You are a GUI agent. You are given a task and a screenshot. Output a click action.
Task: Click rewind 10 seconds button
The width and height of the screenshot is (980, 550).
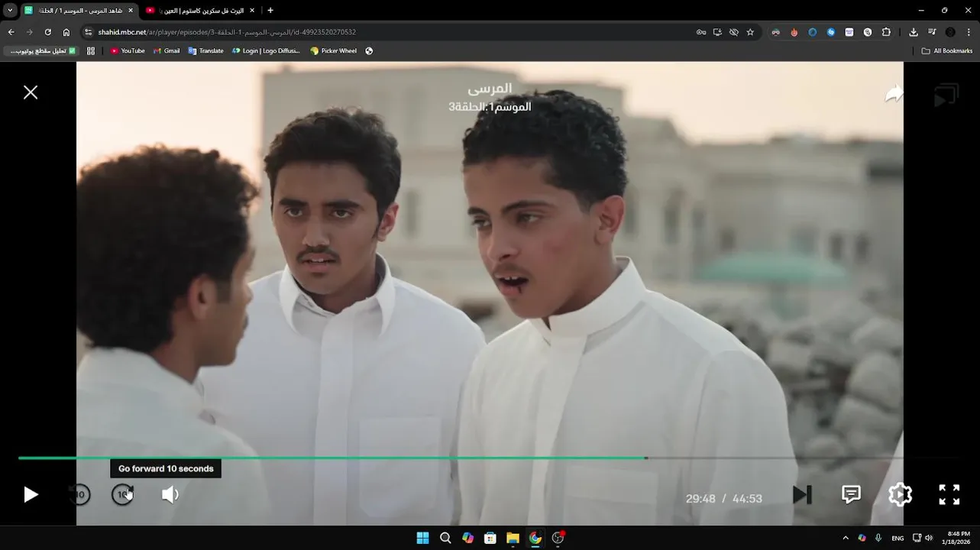coord(79,494)
